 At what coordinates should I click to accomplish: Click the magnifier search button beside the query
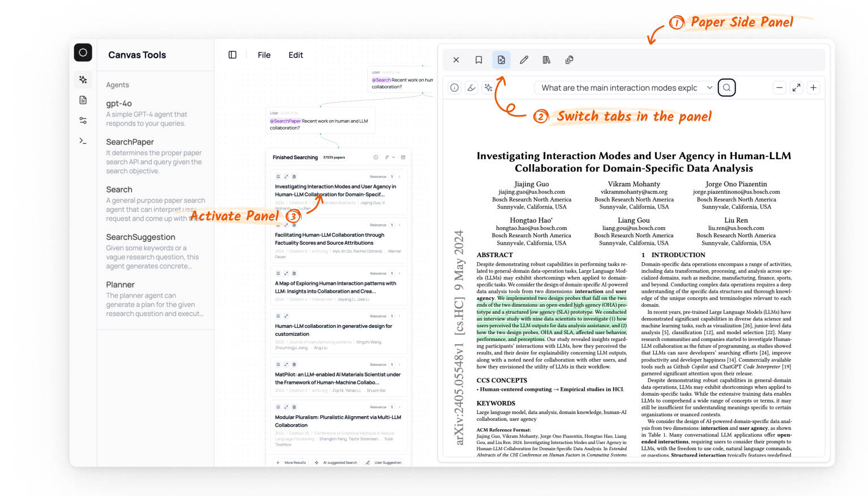[x=726, y=88]
